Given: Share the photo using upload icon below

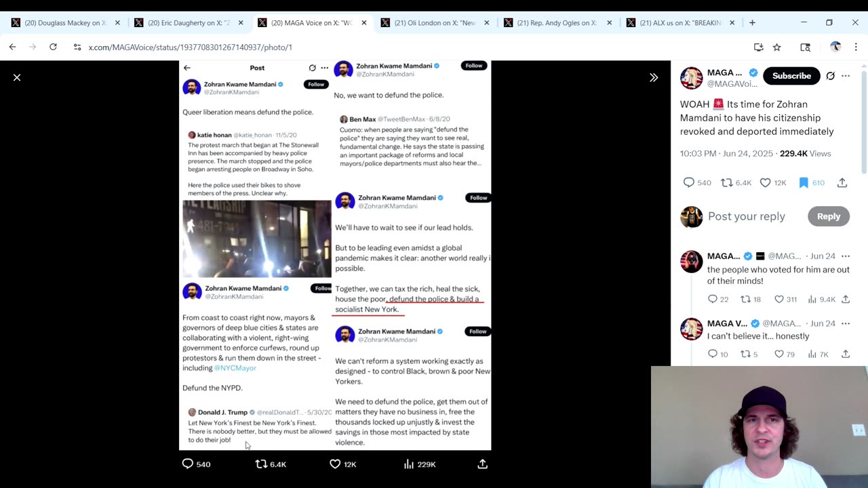Looking at the screenshot, I should (482, 464).
